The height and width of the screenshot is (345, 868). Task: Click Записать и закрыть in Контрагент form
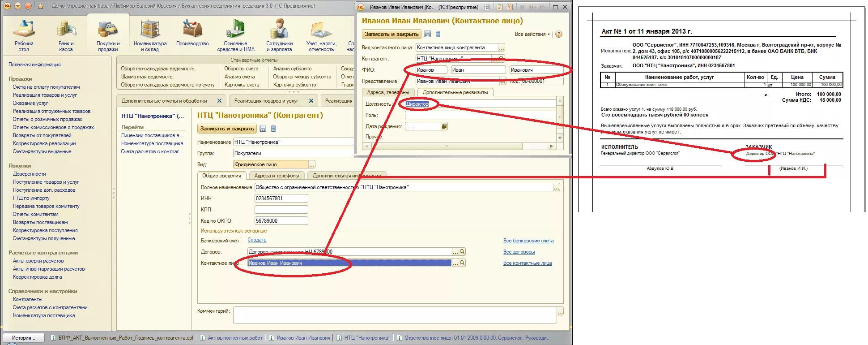227,129
